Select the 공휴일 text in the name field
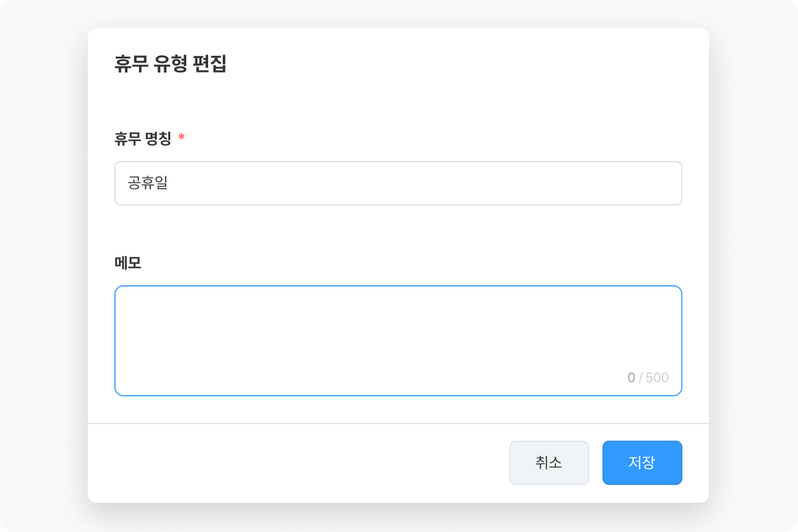Screen dimensions: 798x532 tap(148, 183)
